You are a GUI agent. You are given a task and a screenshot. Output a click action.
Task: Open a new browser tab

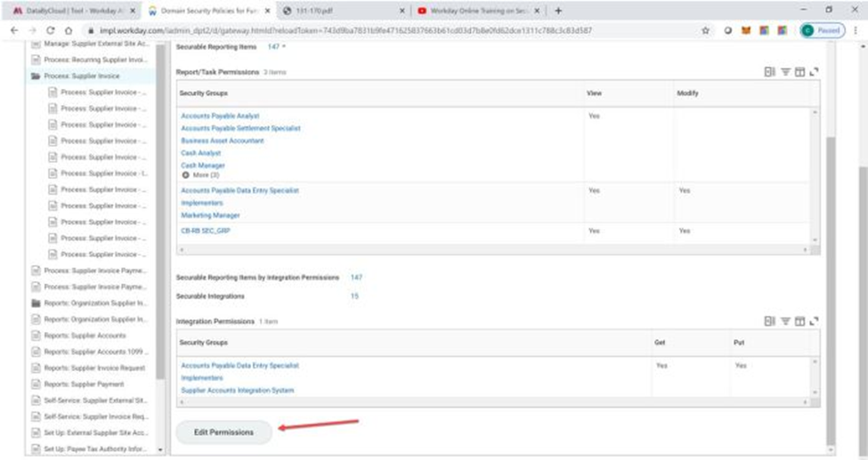point(558,11)
